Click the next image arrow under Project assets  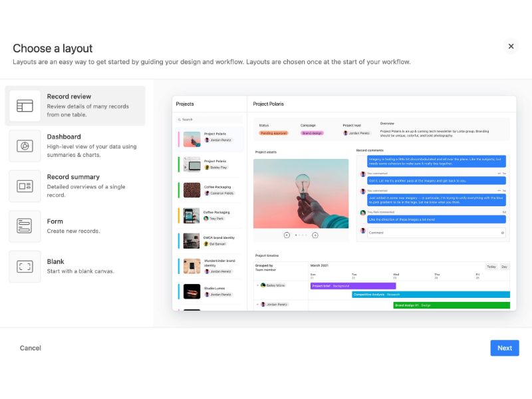[x=315, y=235]
